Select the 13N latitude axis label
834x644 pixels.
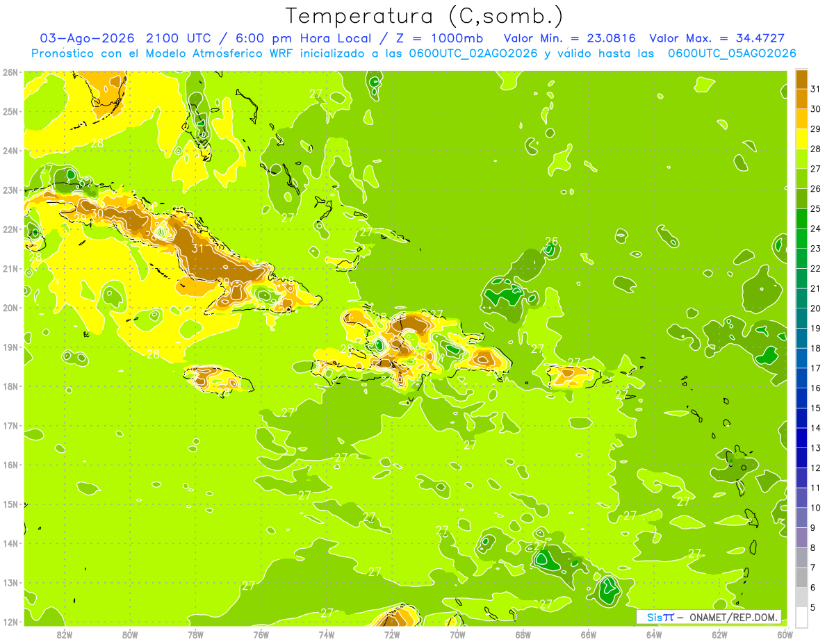click(x=10, y=582)
